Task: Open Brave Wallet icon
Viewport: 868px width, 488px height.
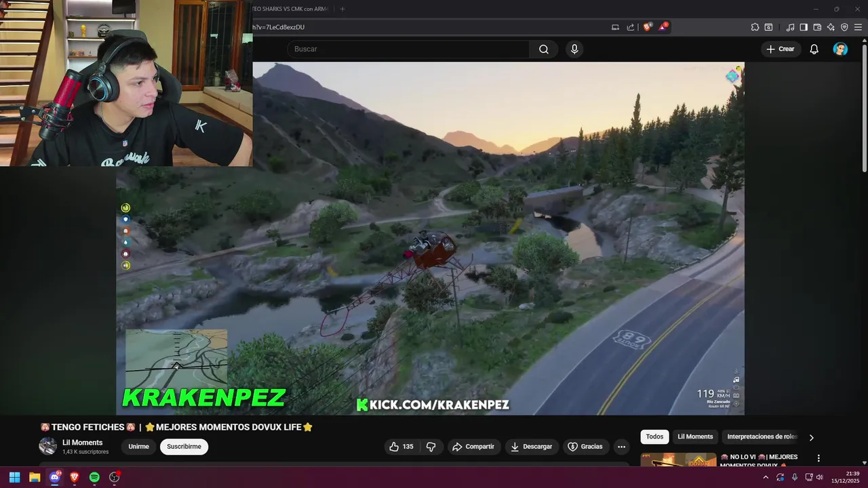Action: 817,27
